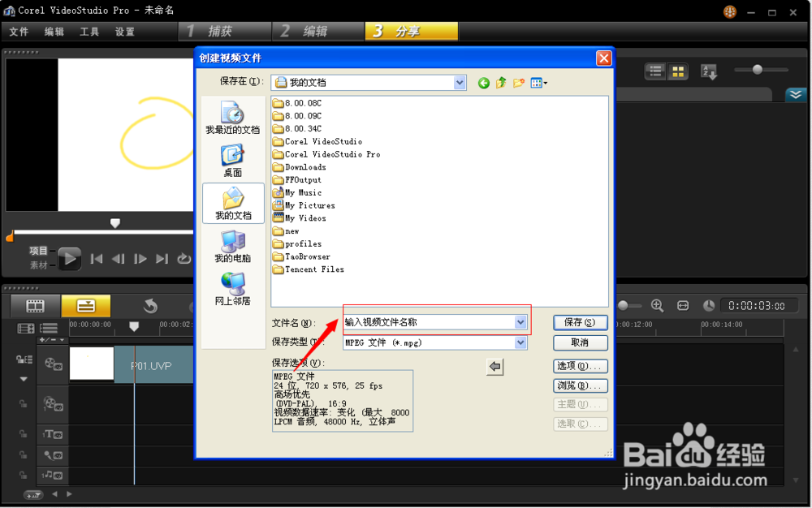Expand the file name dropdown arrow
812x508 pixels.
coord(520,322)
